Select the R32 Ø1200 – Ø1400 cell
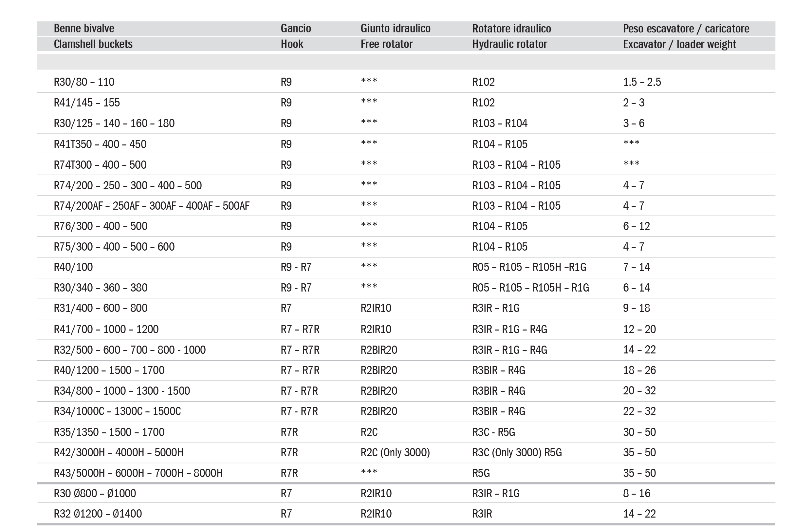 click(98, 514)
